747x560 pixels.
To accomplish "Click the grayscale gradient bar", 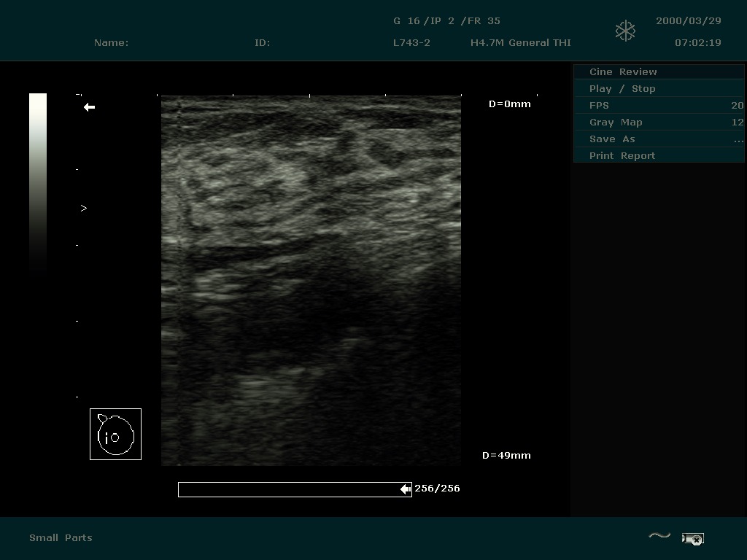I will pos(38,182).
